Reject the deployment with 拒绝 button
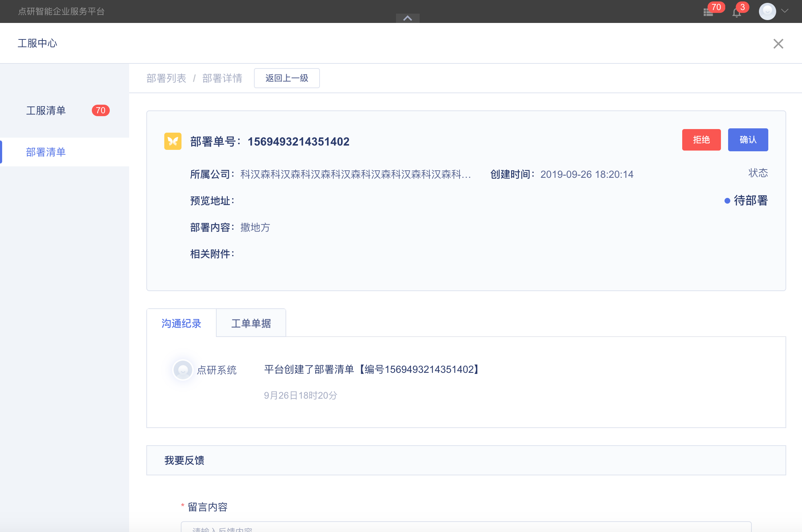Screen dimensions: 802x532 pos(701,140)
